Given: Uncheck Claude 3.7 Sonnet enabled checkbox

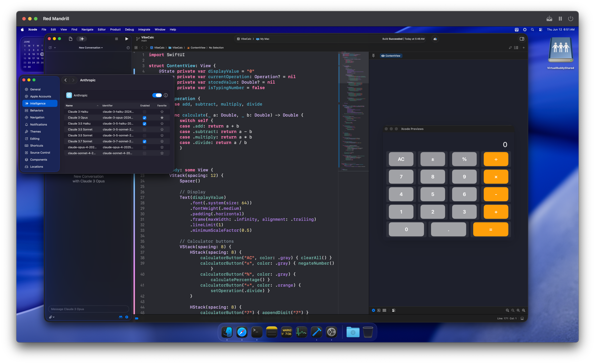Looking at the screenshot, I should point(144,141).
